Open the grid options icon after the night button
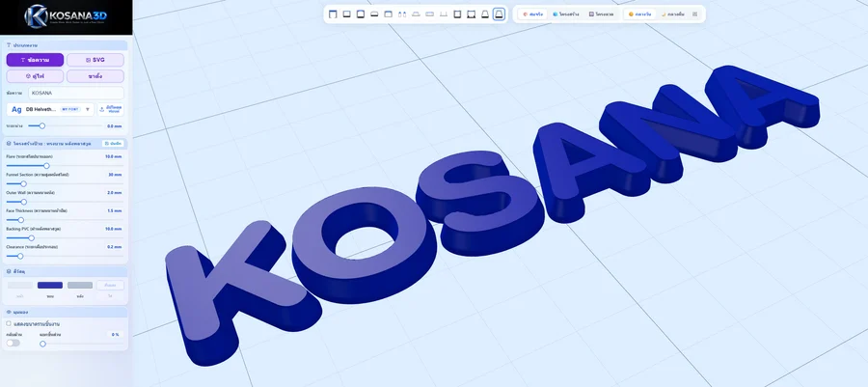868x387 pixels. point(694,14)
